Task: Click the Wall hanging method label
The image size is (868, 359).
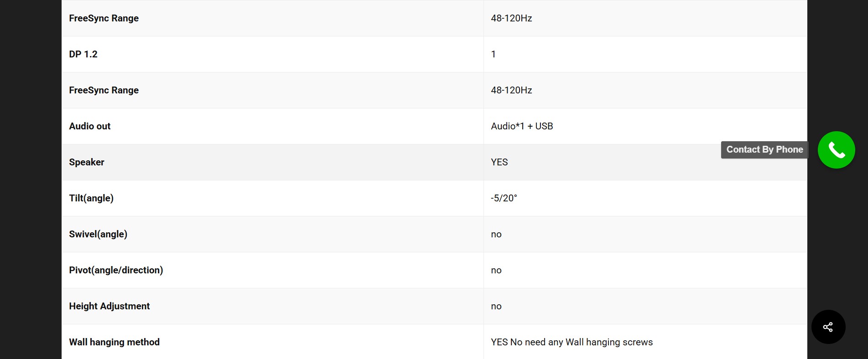Action: click(x=114, y=342)
